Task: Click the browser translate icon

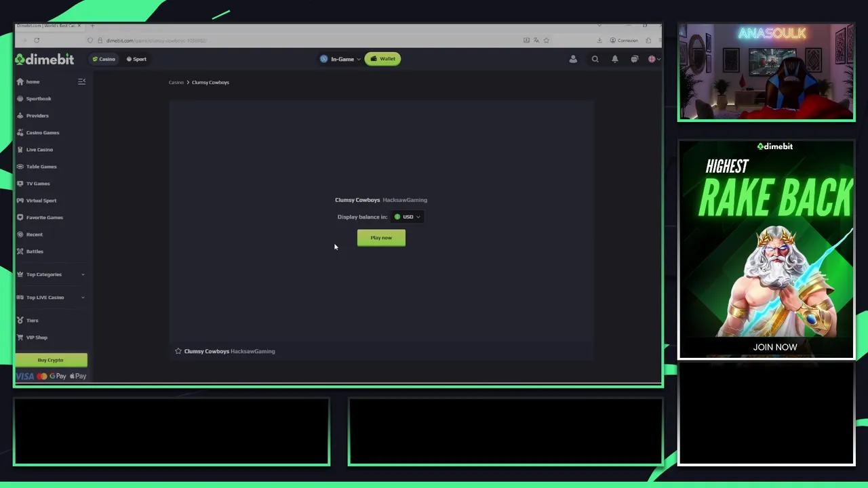Action: (536, 41)
